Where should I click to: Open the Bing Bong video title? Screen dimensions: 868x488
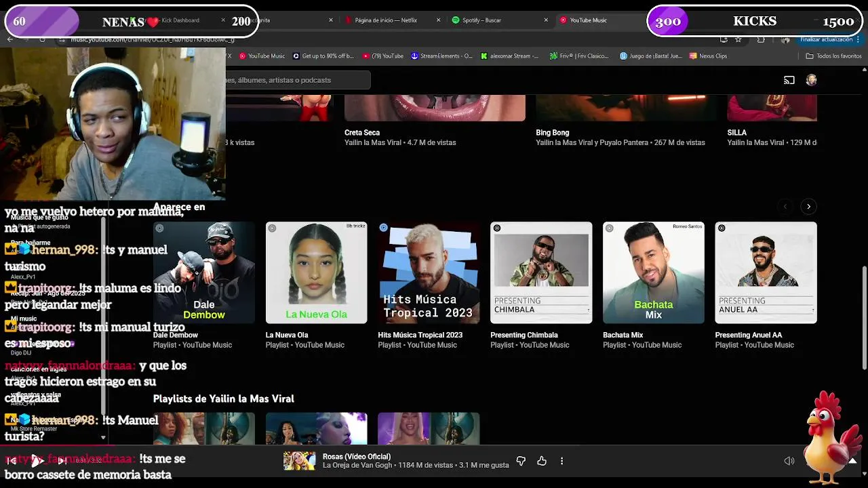(553, 133)
